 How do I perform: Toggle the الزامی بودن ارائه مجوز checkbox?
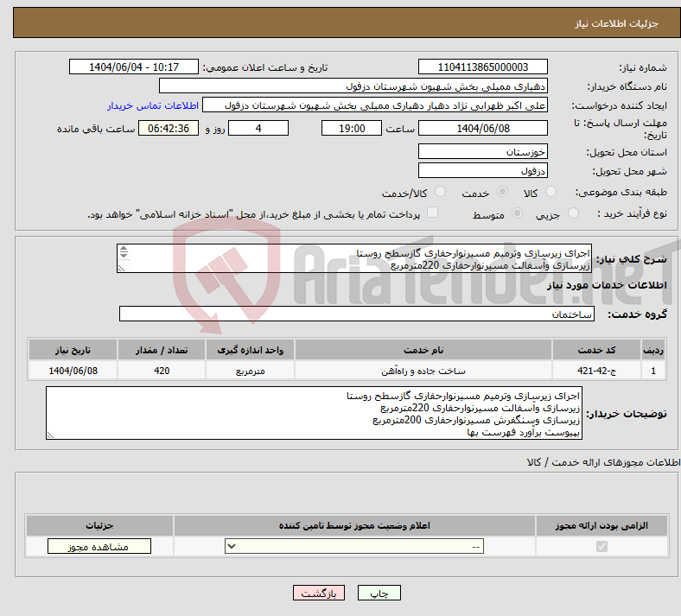click(x=601, y=547)
